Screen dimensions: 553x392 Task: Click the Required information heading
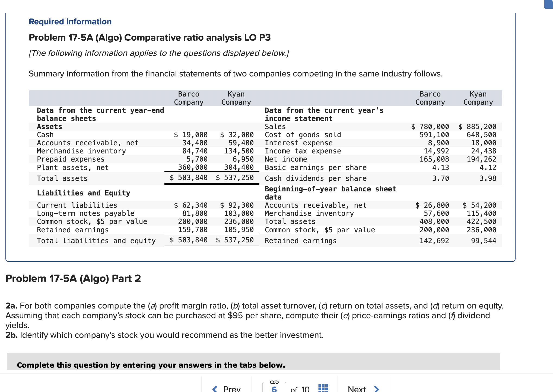pos(70,22)
